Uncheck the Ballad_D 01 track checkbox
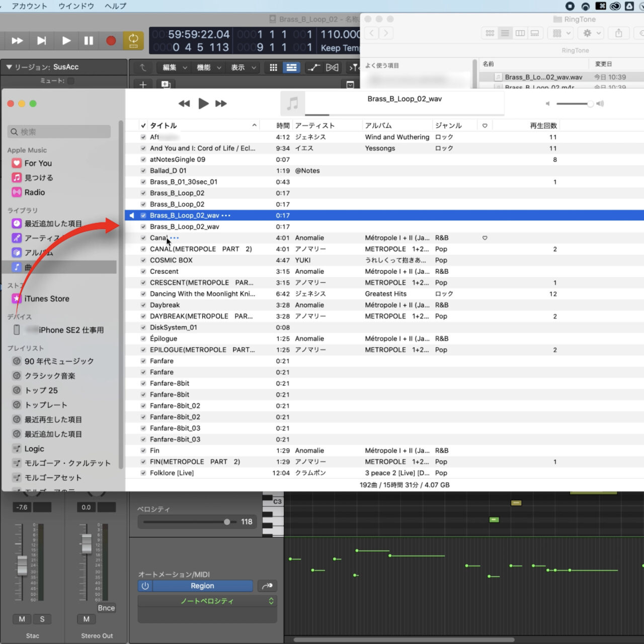Screen dimensions: 644x644 (x=143, y=171)
